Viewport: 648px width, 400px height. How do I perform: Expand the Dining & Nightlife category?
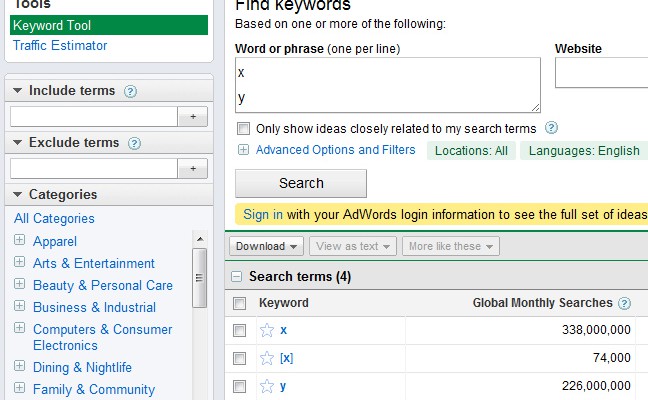coord(19,366)
